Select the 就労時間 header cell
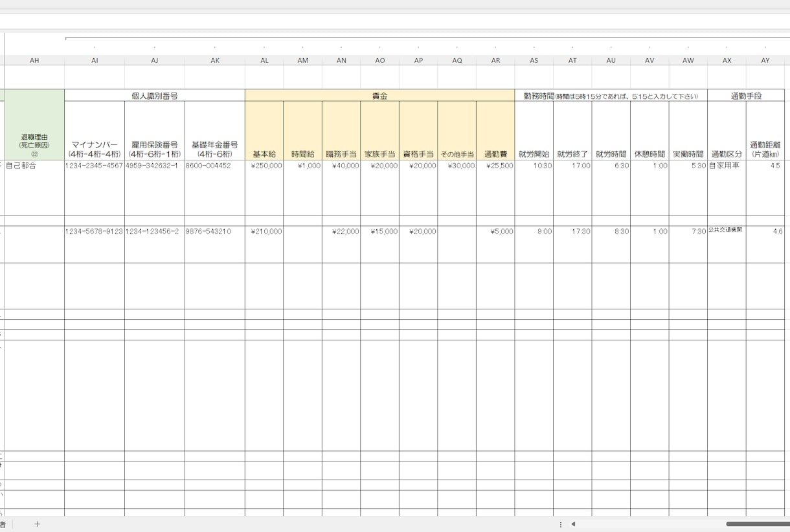This screenshot has width=790, height=532. (611, 131)
